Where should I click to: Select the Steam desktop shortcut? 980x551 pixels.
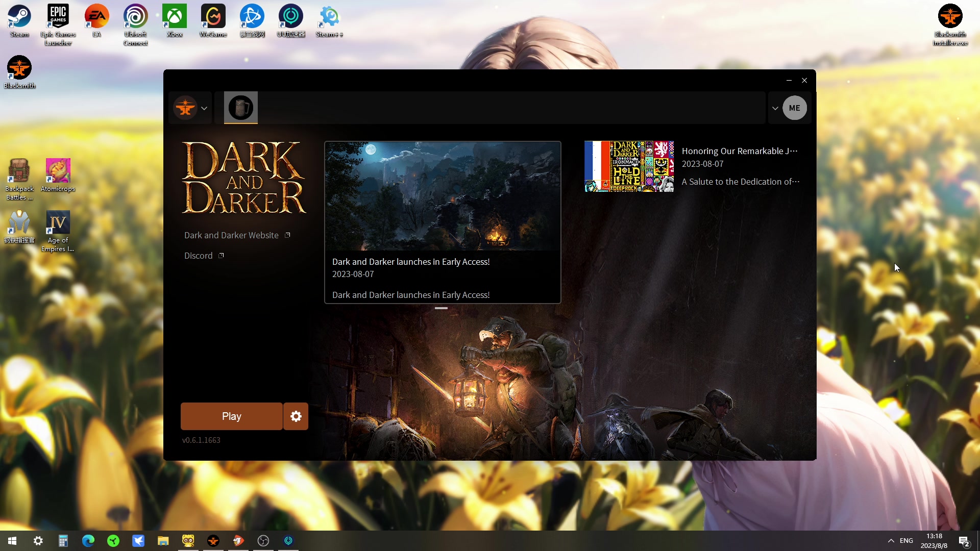click(19, 21)
